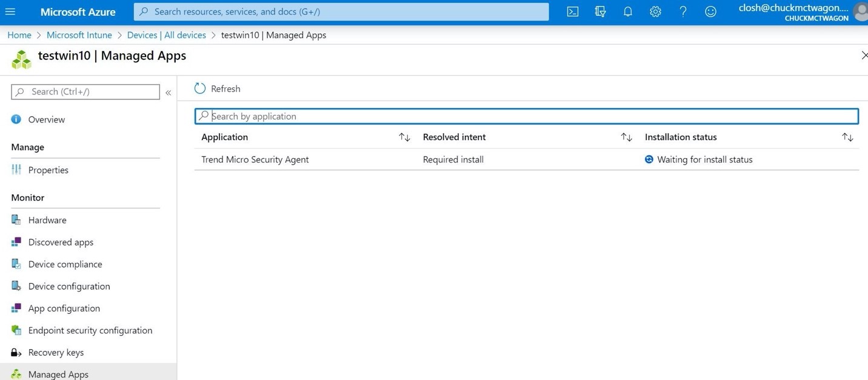
Task: Click Waiting for install status text
Action: coord(705,159)
